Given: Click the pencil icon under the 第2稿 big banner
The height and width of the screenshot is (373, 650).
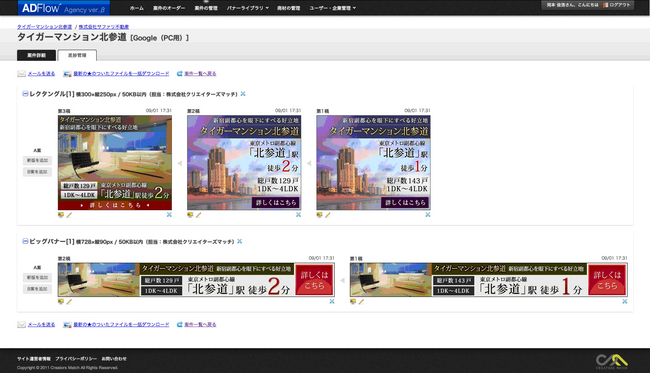Looking at the screenshot, I should coord(69,302).
